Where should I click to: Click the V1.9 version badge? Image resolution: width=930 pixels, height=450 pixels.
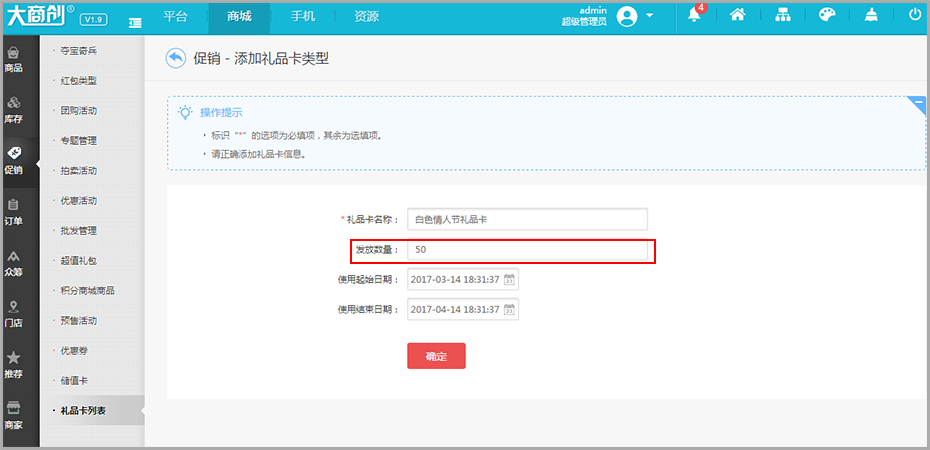(93, 20)
